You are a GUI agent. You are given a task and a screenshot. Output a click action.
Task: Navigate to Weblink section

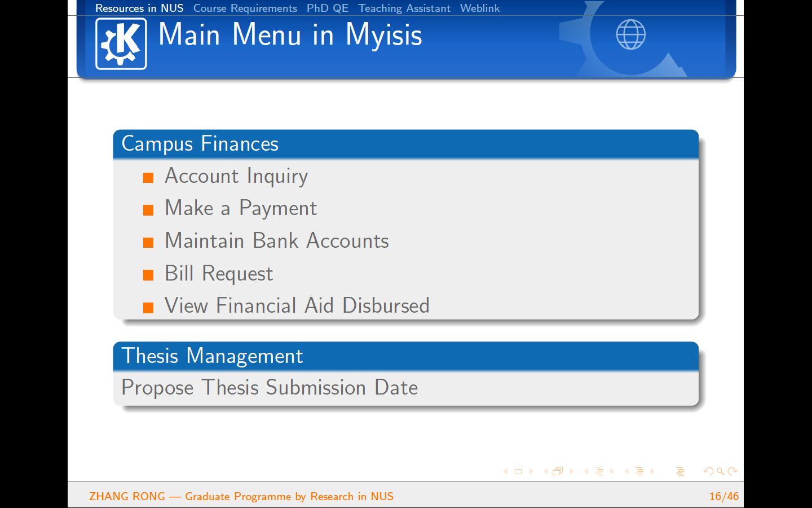479,8
